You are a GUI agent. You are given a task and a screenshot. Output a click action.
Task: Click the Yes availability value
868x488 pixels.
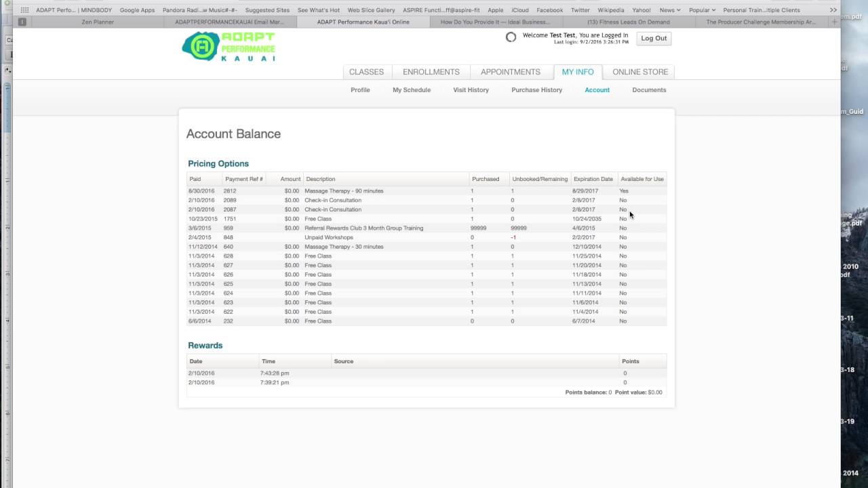coord(624,191)
